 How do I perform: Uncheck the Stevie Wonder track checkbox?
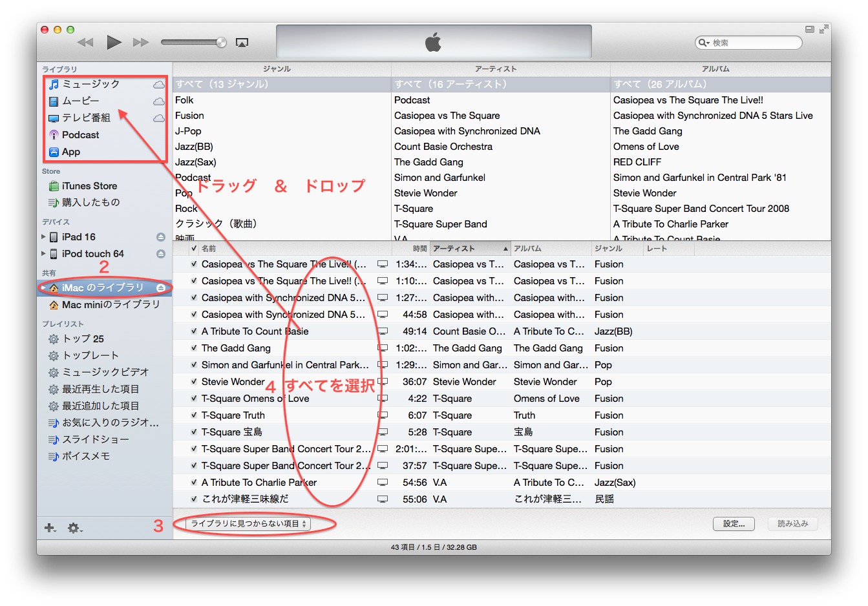coord(194,382)
